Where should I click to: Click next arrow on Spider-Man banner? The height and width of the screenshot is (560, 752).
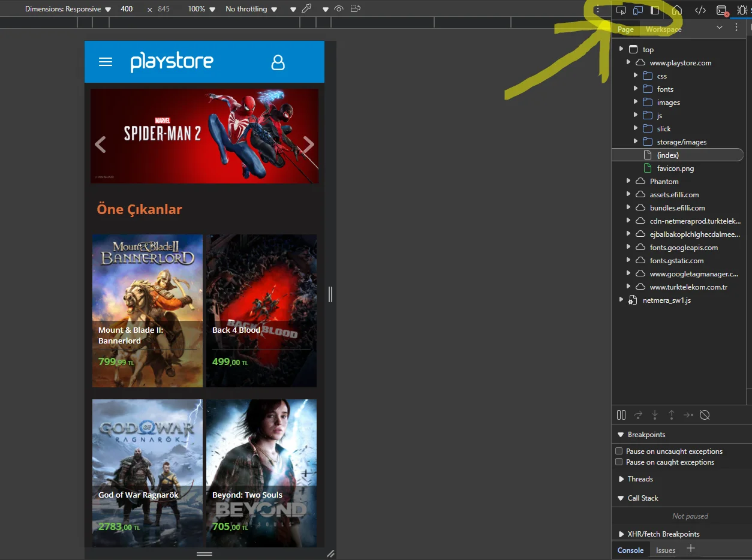(x=308, y=144)
